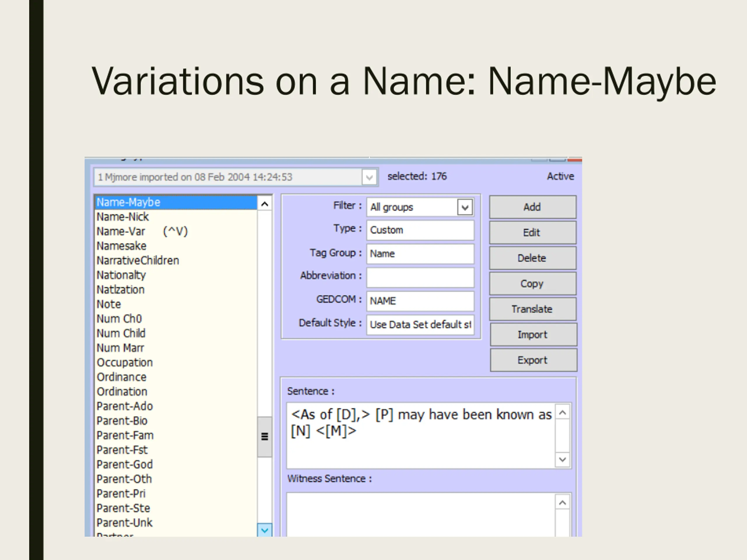Click tag list scroll down arrow
The image size is (747, 560).
tap(264, 530)
